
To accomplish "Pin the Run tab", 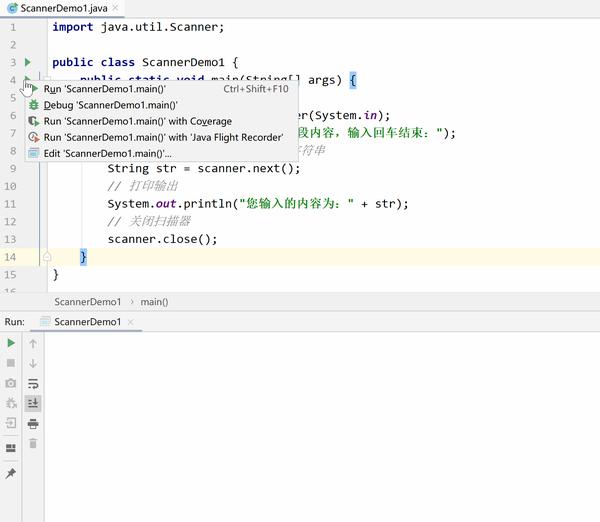I will pos(11,473).
